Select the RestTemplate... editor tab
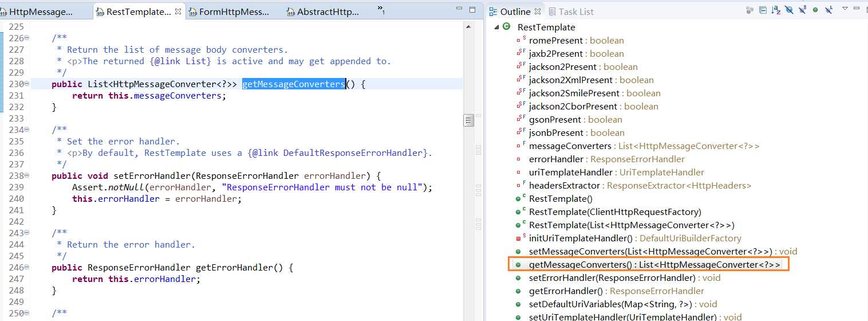 pyautogui.click(x=139, y=11)
